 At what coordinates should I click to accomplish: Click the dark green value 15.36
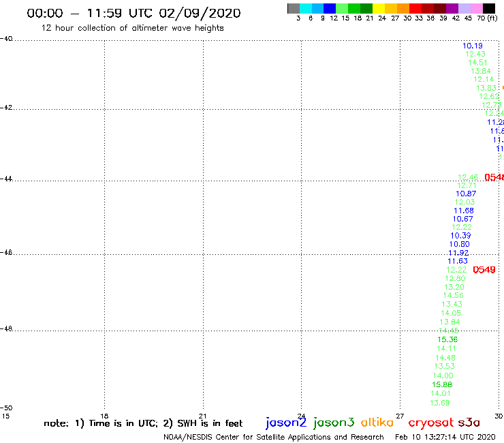tap(447, 339)
